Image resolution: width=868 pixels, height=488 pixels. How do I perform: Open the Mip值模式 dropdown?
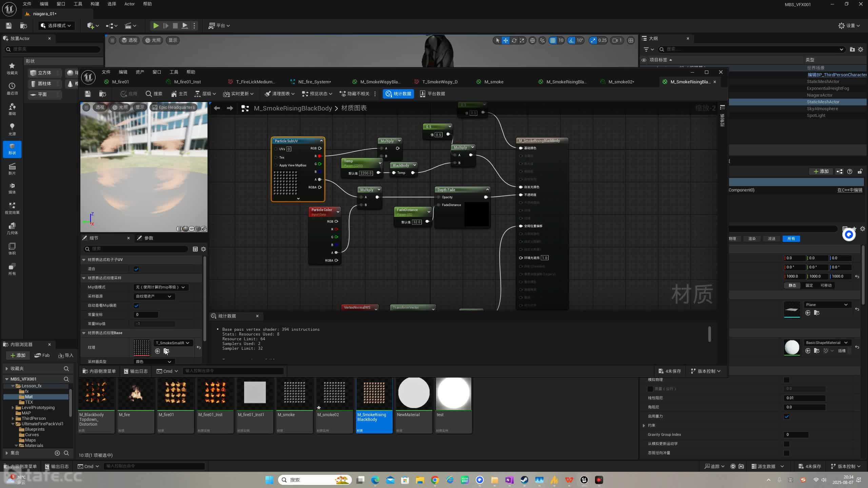pyautogui.click(x=161, y=287)
